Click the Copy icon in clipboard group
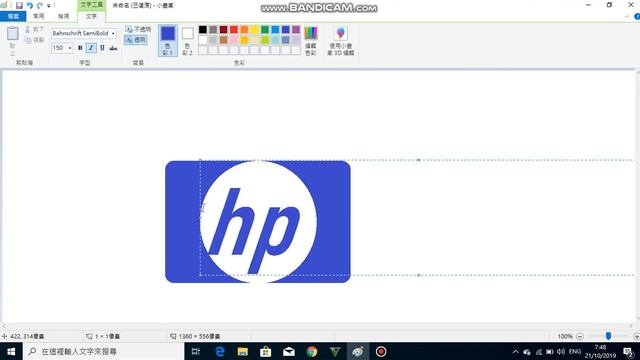This screenshot has width=640, height=360. click(27, 40)
